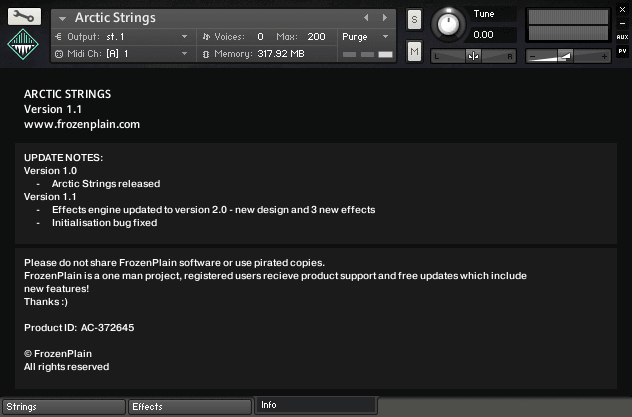Click the FrozenPlain diamond logo icon
The width and height of the screenshot is (632, 417).
click(x=23, y=44)
